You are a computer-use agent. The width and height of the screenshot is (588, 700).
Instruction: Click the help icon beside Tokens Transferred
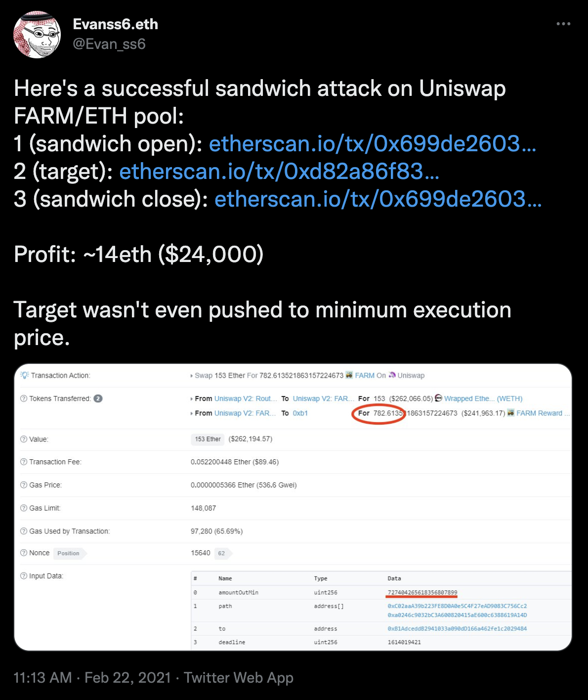pyautogui.click(x=24, y=398)
